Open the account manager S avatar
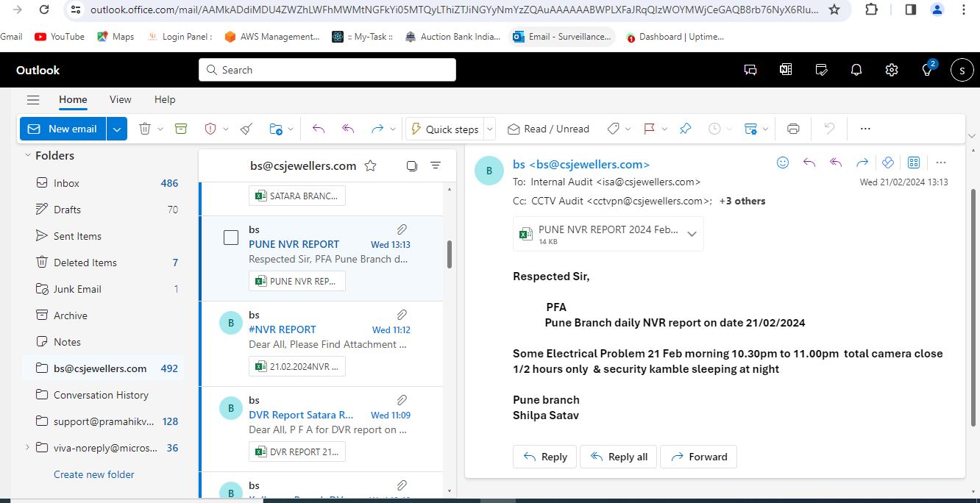This screenshot has width=980, height=503. [962, 70]
